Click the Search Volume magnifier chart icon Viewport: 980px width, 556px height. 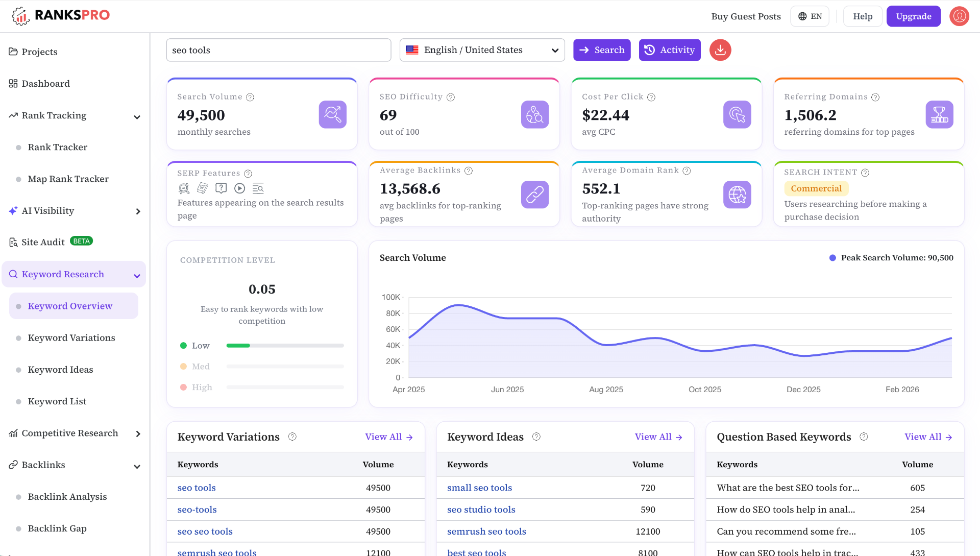[x=333, y=114]
